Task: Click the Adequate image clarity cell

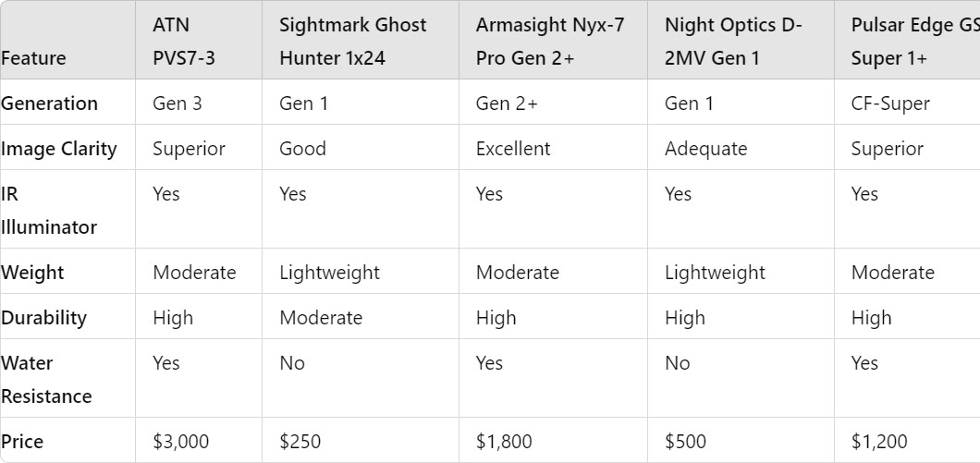Action: point(740,148)
